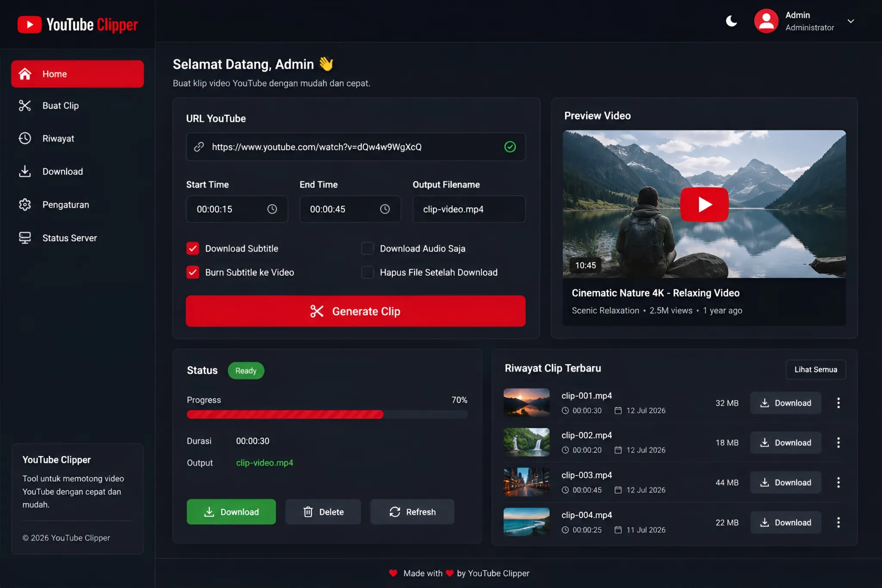Viewport: 882px width, 588px height.
Task: Click the clip-004.mp4 filename
Action: click(x=587, y=515)
